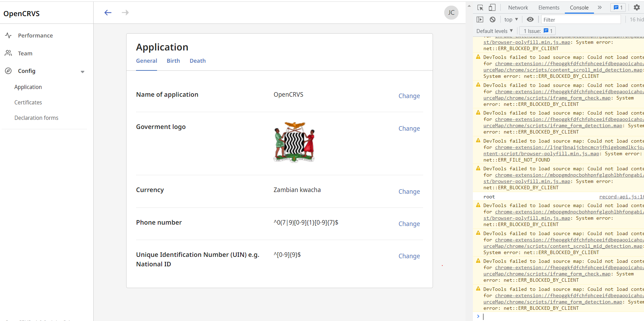Switch to the Birth tab
Viewport: 644px width, 321px height.
173,61
